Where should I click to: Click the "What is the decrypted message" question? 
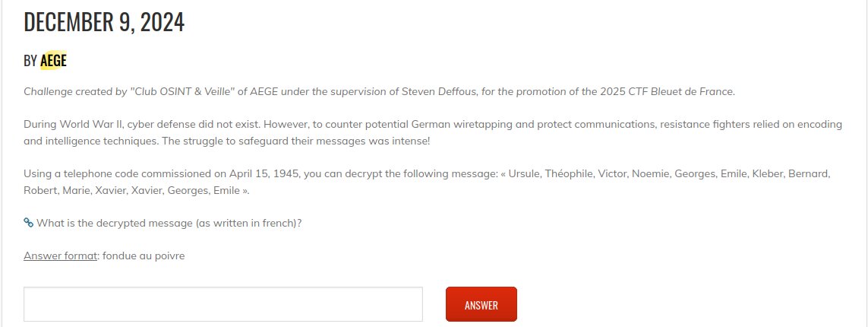(169, 223)
